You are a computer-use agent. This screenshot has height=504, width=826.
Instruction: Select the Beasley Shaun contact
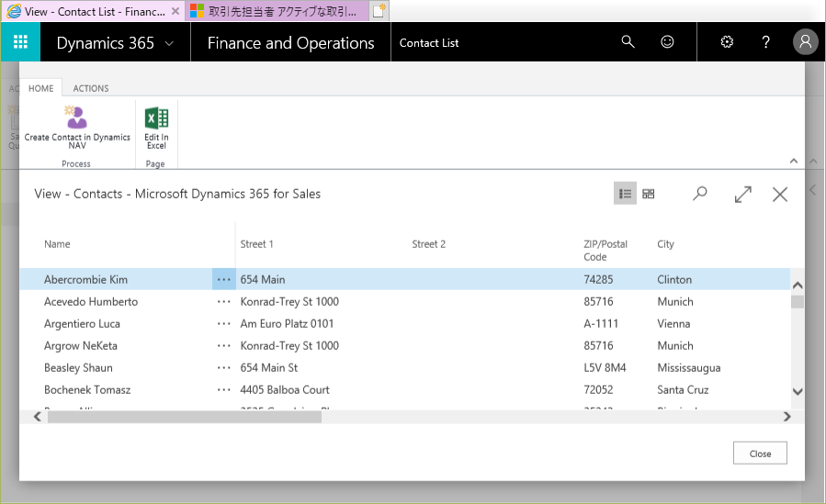pyautogui.click(x=78, y=368)
